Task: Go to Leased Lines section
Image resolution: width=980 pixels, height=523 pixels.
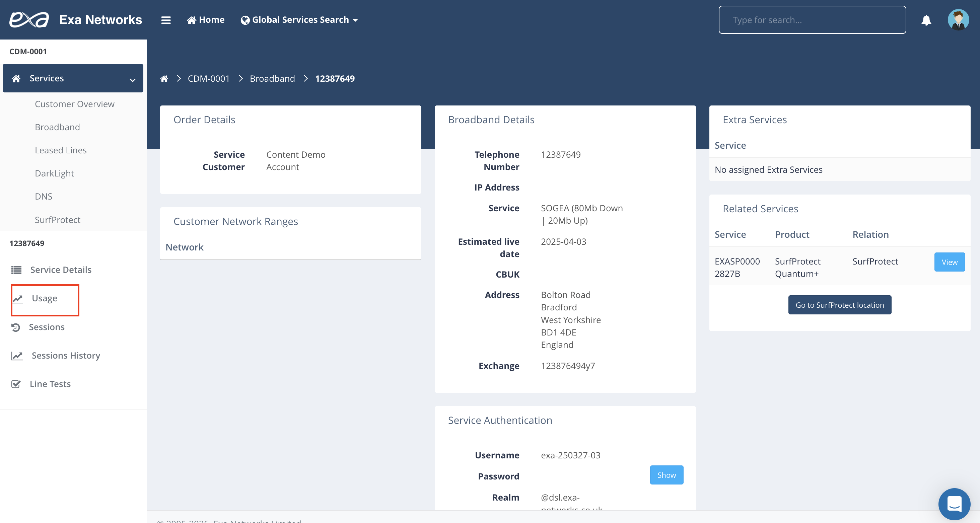Action: point(61,150)
